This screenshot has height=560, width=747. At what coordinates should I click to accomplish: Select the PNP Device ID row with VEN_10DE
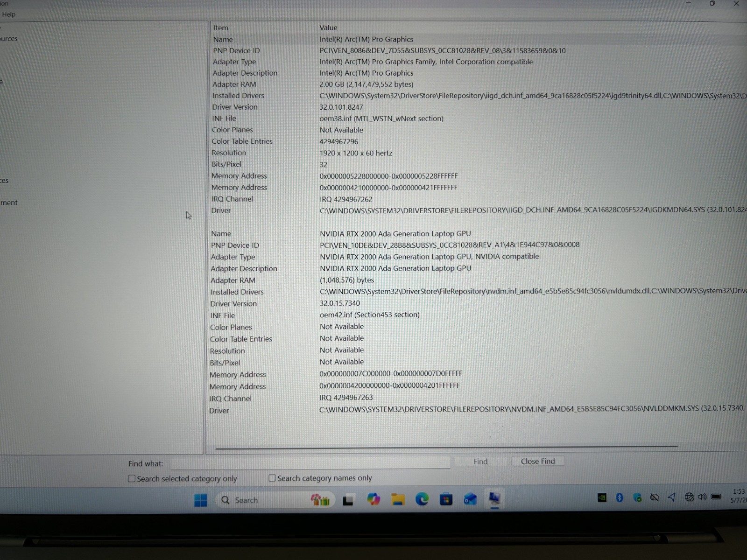479,245
